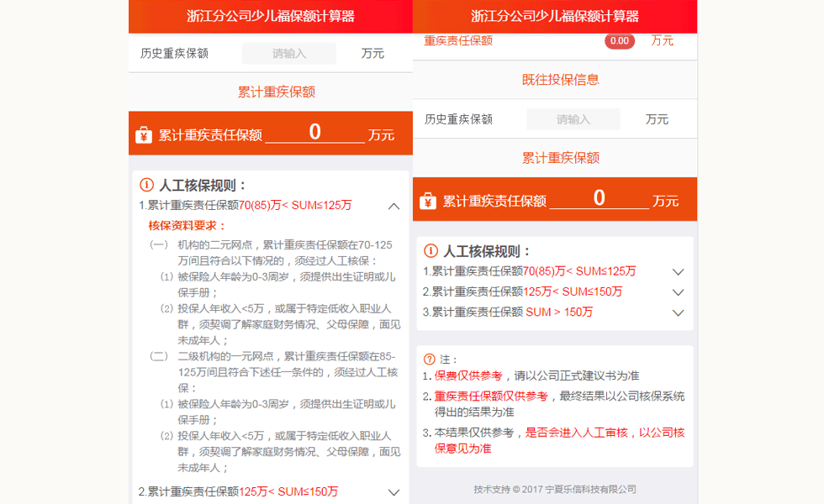The height and width of the screenshot is (504, 824).
Task: Expand rule 2 125万<SUM≤150万 in right panel
Action: 679,292
